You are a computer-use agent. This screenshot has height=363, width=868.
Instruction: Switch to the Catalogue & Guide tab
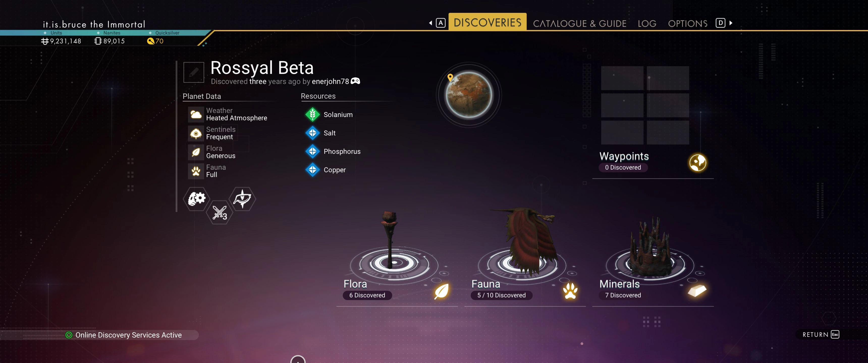tap(580, 24)
